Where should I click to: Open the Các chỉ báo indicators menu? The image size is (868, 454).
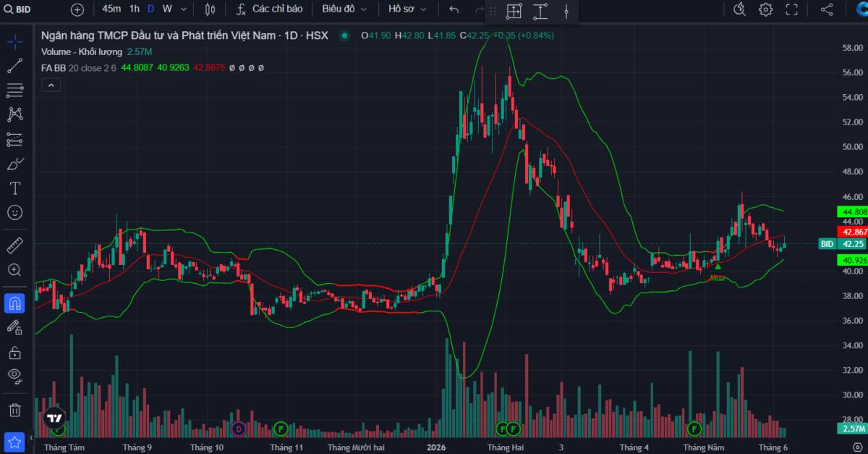[269, 9]
